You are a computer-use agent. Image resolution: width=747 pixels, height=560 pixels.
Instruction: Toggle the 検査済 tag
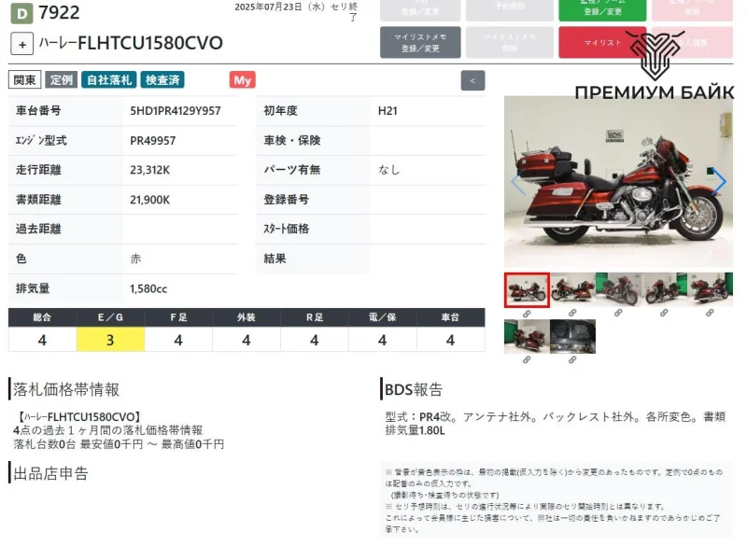(x=163, y=80)
